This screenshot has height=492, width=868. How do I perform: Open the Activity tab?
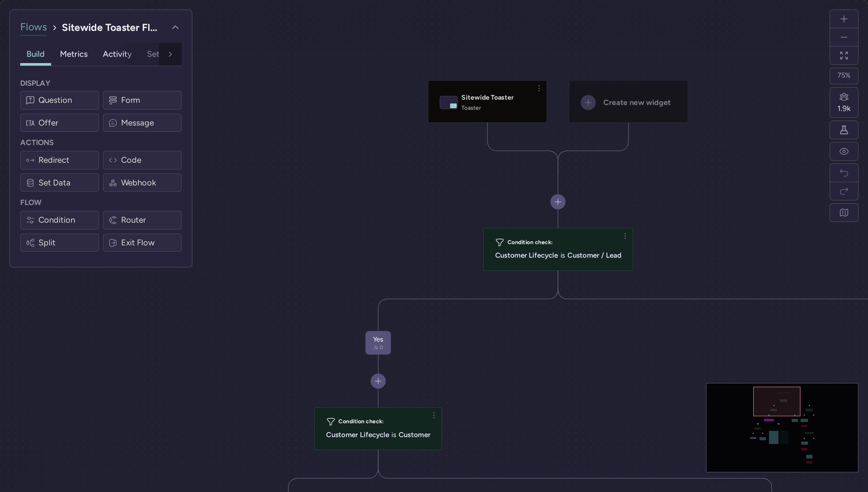coord(117,54)
